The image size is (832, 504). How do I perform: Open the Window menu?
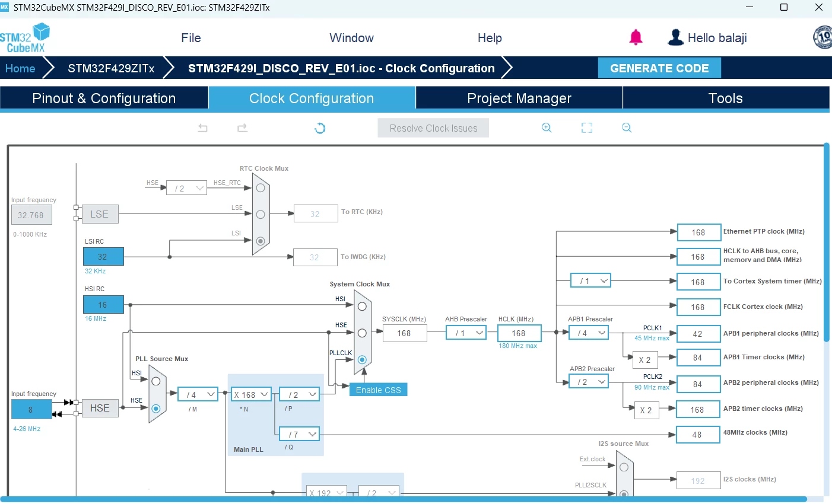click(352, 38)
